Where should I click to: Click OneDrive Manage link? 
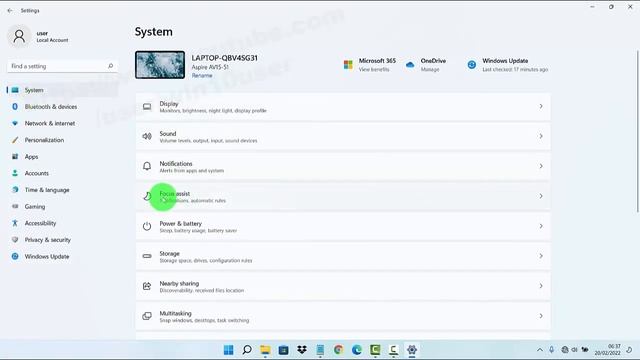[x=430, y=69]
